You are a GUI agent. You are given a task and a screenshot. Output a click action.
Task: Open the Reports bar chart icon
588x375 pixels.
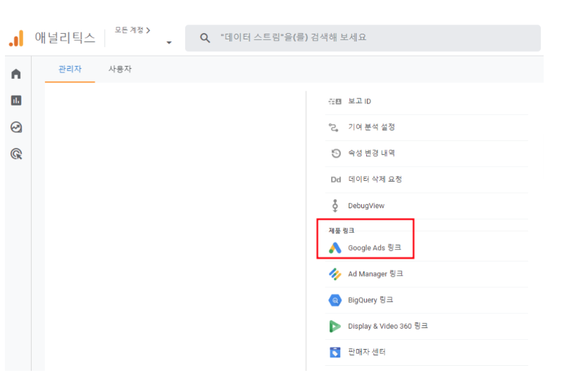[16, 101]
